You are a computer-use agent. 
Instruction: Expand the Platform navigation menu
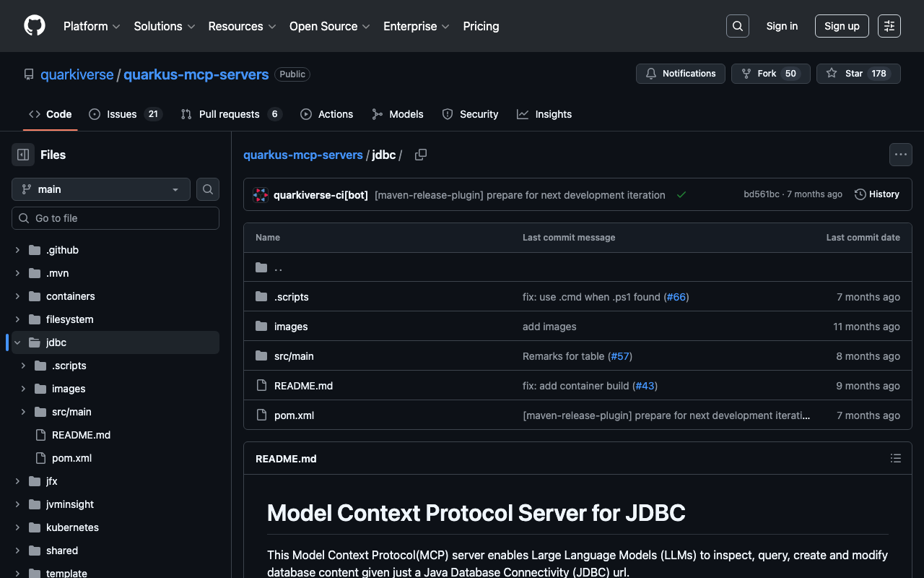pyautogui.click(x=92, y=26)
